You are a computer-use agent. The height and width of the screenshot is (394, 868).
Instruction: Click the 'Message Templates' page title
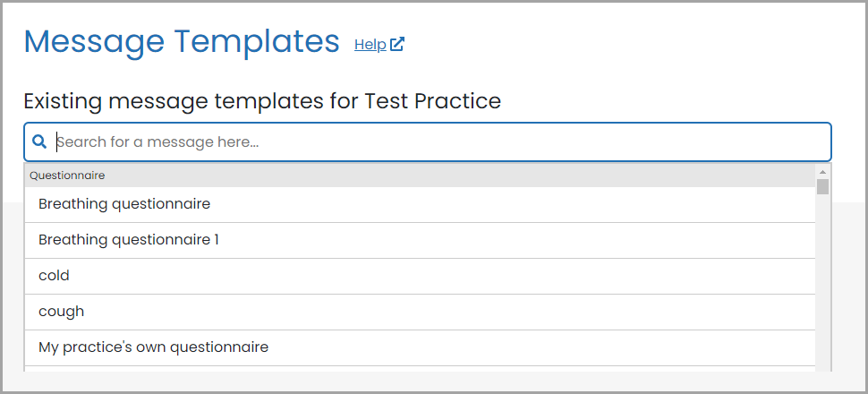[x=182, y=41]
